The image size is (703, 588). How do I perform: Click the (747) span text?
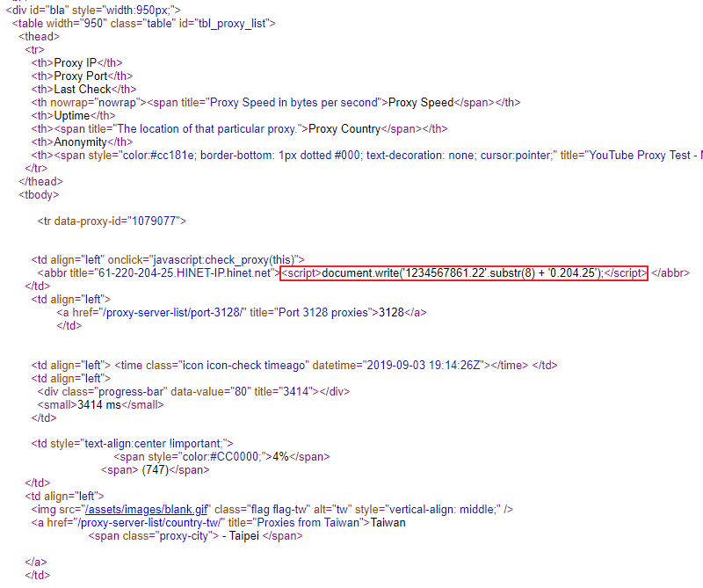click(x=156, y=470)
